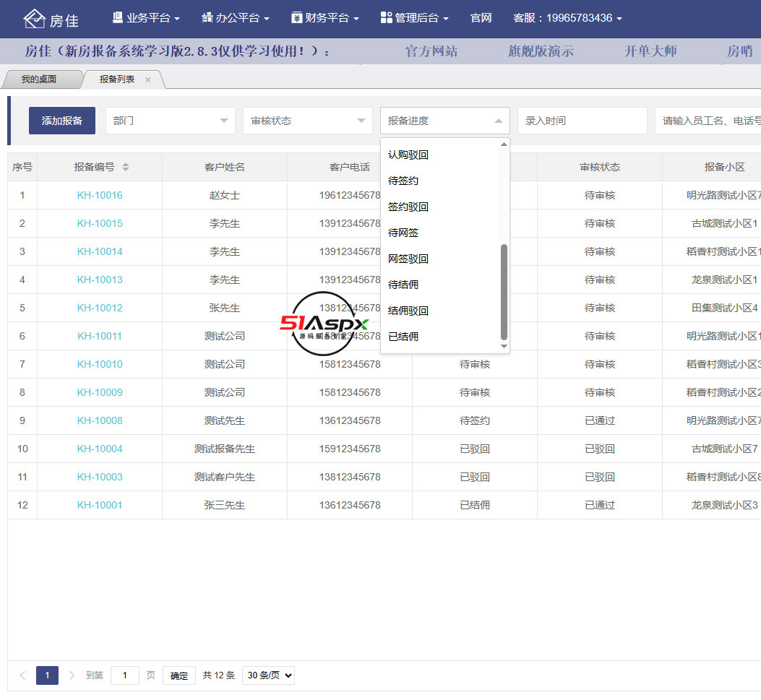Open report link KH-10016

pos(100,195)
